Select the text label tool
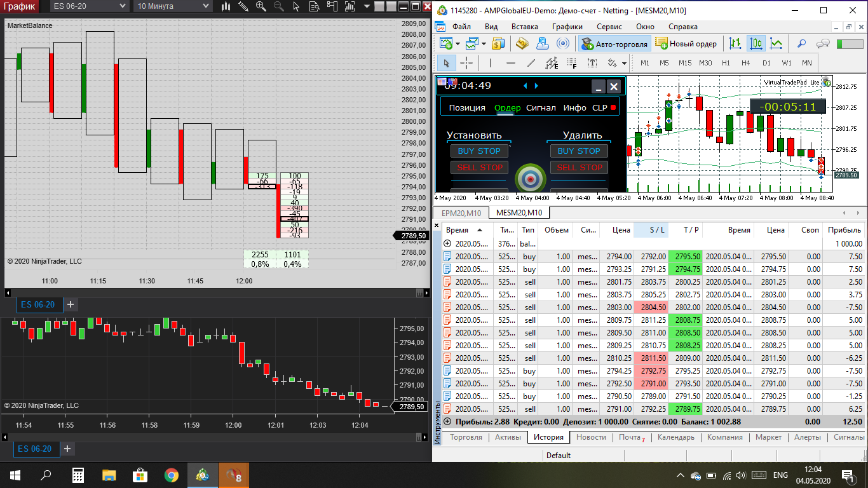 coord(592,63)
